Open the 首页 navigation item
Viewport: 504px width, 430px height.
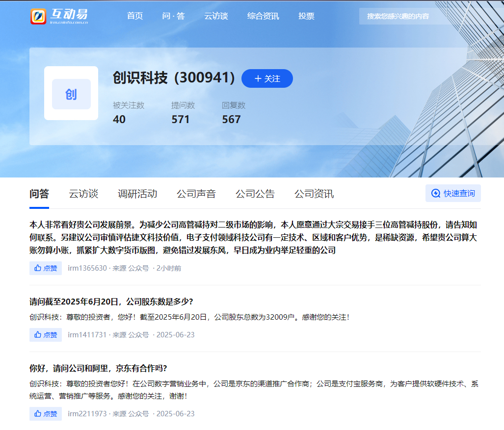[x=134, y=16]
